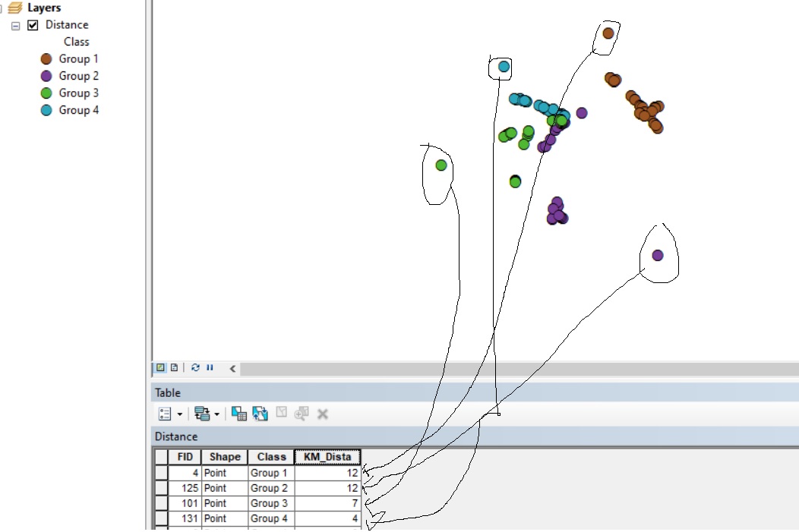Click the Distance table name bar
The width and height of the screenshot is (799, 532).
click(475, 436)
